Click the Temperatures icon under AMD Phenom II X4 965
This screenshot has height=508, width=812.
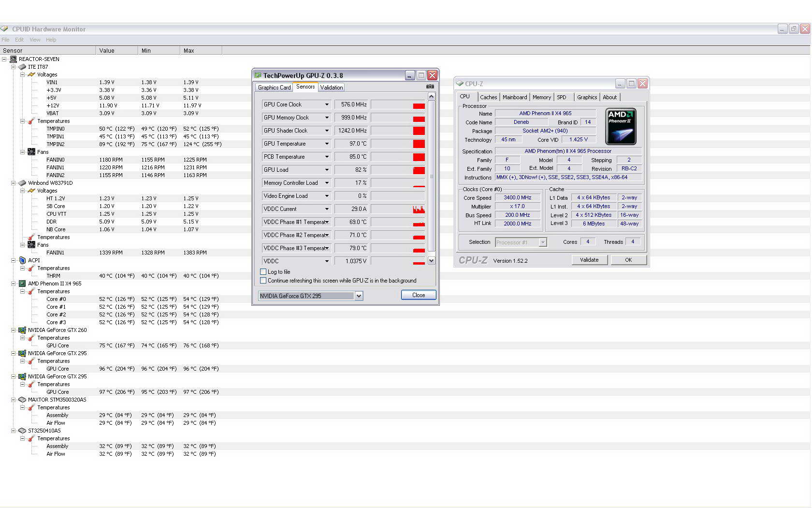click(x=31, y=291)
